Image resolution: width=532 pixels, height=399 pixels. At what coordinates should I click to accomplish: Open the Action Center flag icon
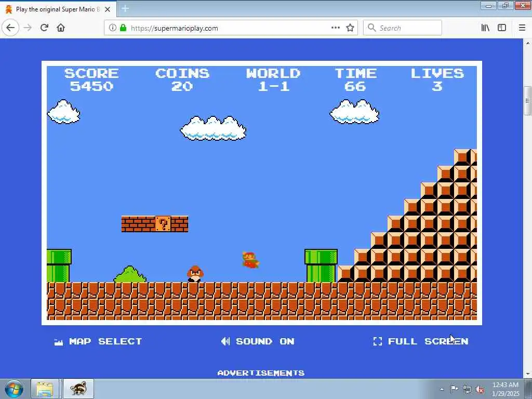[x=454, y=389]
